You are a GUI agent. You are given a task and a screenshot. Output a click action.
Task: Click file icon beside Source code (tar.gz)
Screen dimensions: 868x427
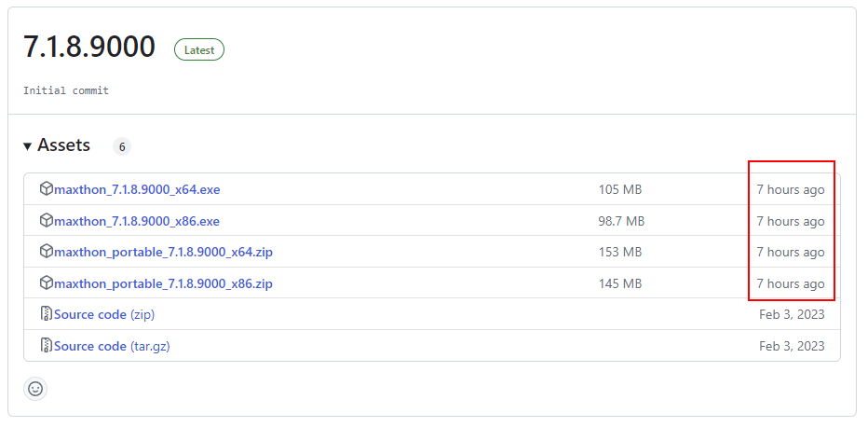(47, 346)
